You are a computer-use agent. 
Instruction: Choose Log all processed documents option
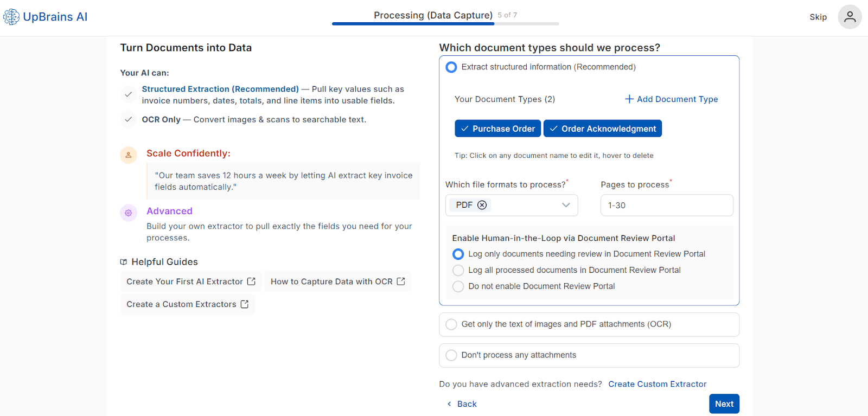[458, 270]
